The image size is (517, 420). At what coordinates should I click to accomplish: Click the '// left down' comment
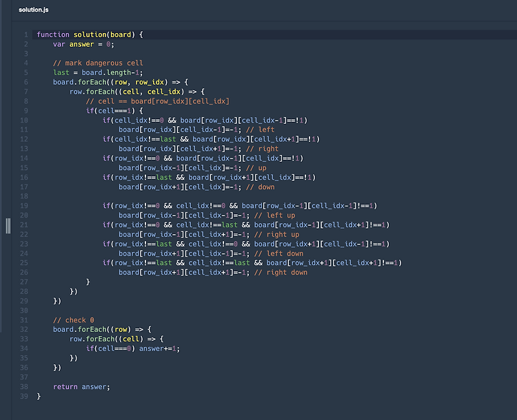(x=278, y=253)
